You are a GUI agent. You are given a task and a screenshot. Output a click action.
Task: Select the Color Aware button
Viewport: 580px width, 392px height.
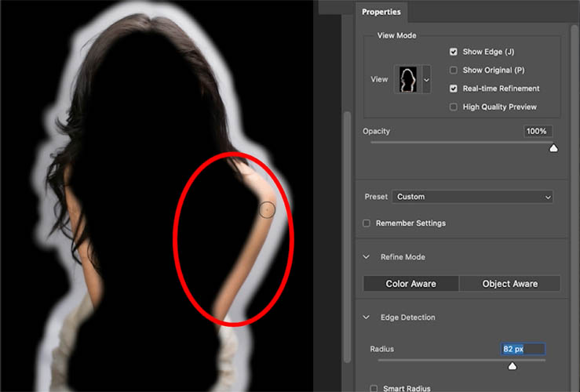(411, 284)
